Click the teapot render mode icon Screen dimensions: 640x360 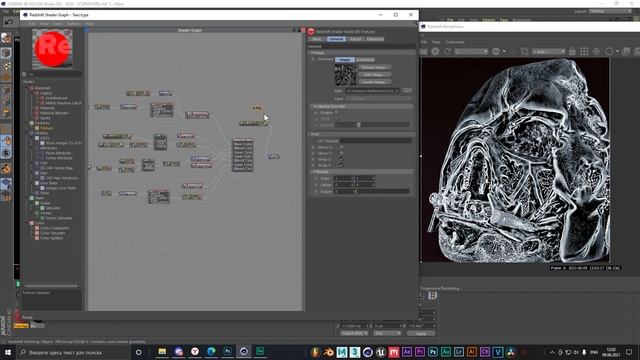[496, 51]
